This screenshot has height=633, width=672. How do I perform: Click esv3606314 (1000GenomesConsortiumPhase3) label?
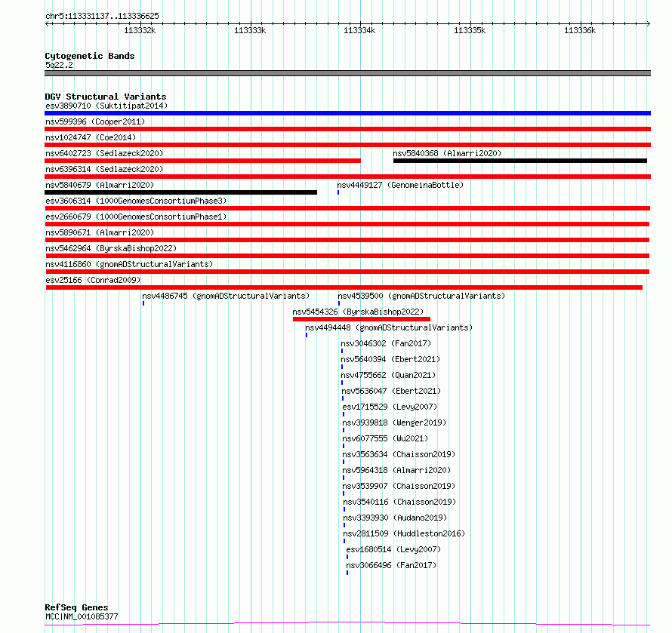[x=136, y=201]
